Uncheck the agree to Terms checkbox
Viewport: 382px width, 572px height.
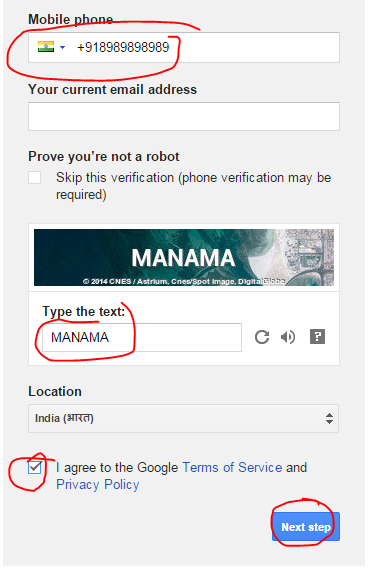[35, 467]
